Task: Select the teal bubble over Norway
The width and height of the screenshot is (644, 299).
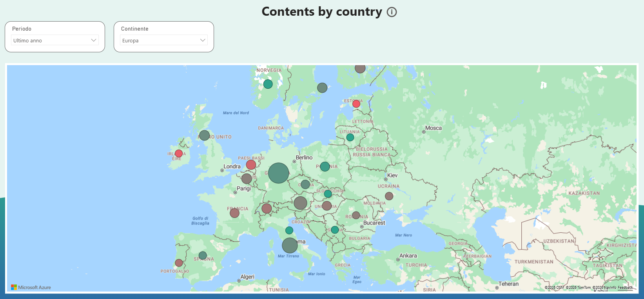Action: point(268,84)
